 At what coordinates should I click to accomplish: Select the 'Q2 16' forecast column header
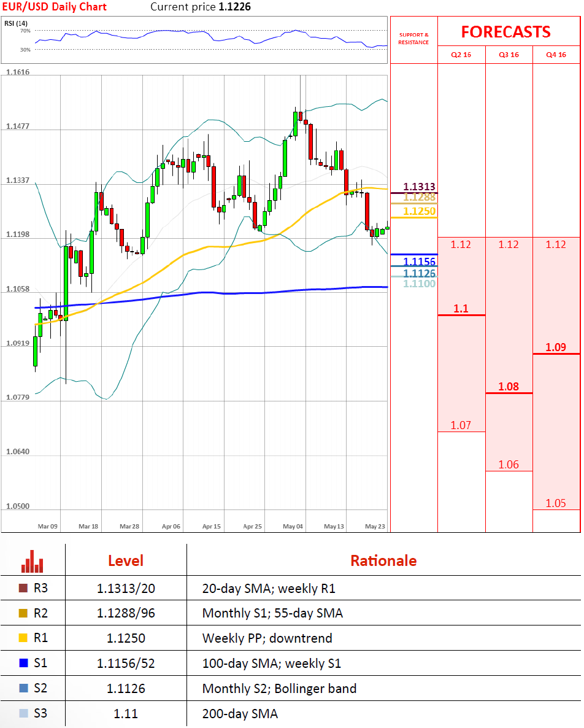pyautogui.click(x=461, y=55)
